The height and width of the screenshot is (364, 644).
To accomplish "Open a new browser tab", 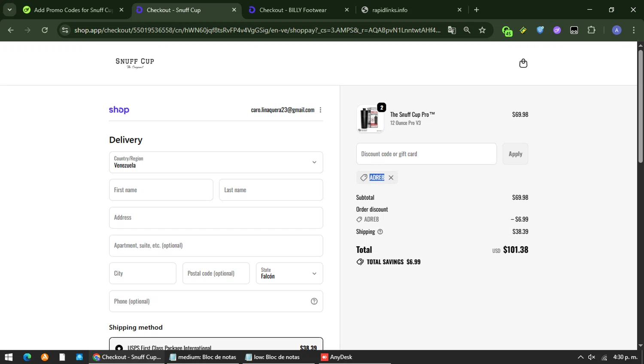I will pos(476,9).
